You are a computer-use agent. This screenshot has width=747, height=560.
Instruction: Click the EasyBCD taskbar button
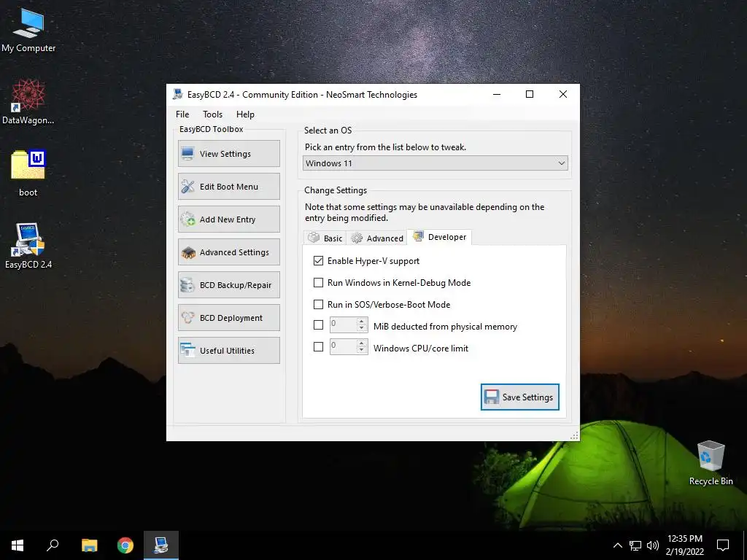click(161, 545)
